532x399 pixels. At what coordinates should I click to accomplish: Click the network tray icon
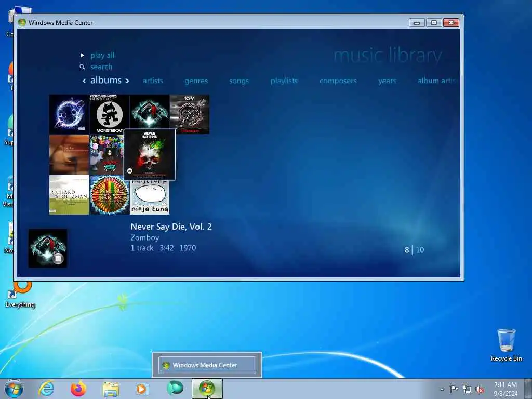click(467, 390)
